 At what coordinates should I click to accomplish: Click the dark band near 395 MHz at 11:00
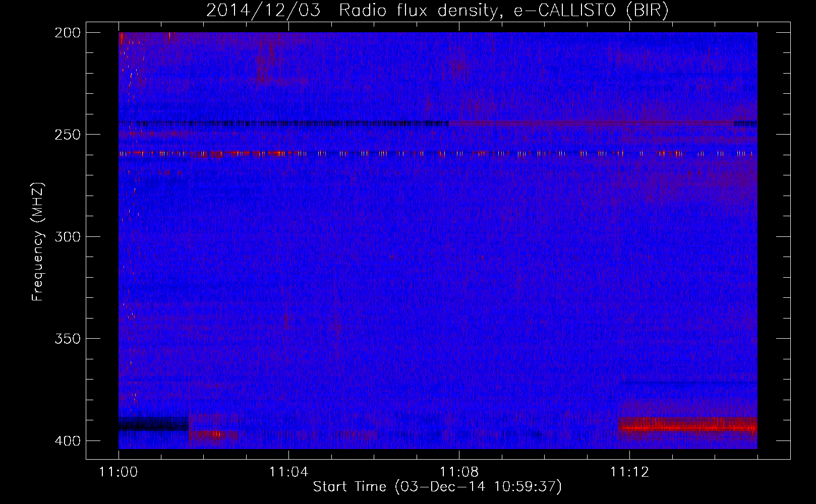[x=153, y=424]
